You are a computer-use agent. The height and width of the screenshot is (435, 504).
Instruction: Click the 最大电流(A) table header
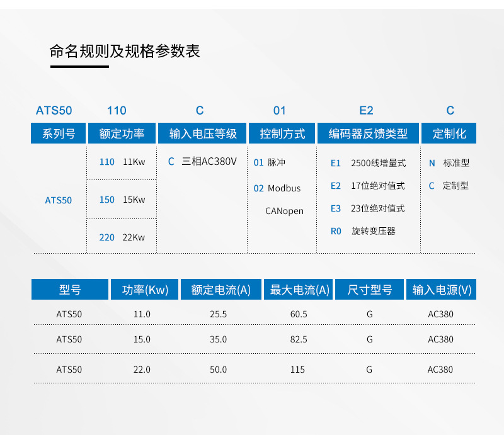click(300, 290)
